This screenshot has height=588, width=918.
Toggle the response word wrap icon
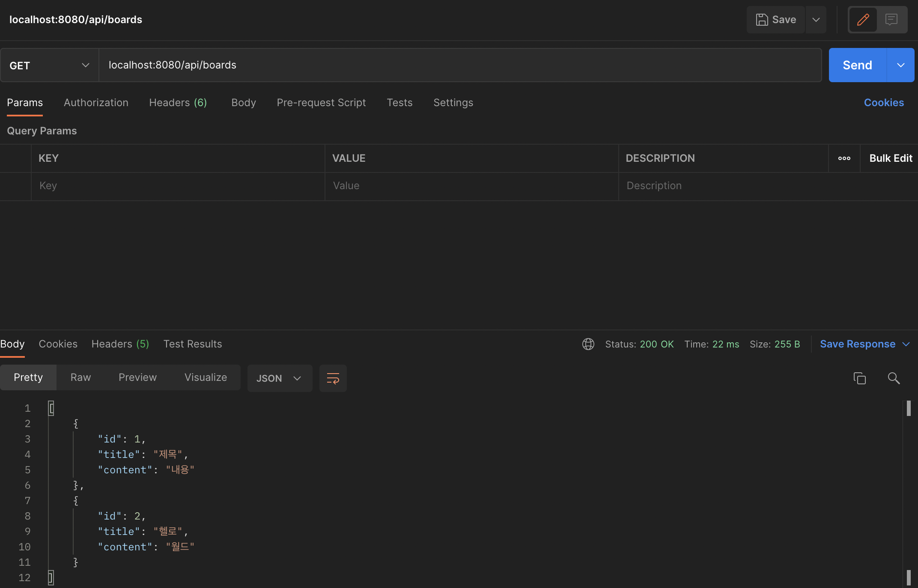click(333, 378)
